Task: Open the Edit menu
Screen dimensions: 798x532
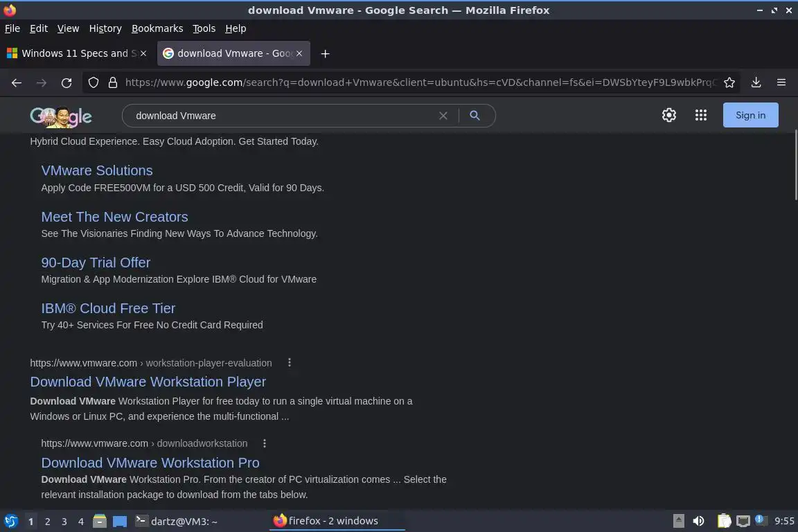Action: [39, 28]
